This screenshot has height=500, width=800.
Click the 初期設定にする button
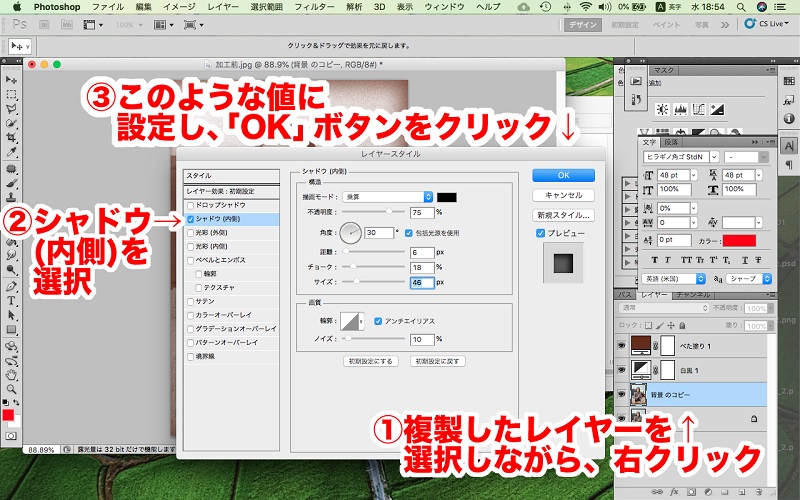click(x=371, y=361)
